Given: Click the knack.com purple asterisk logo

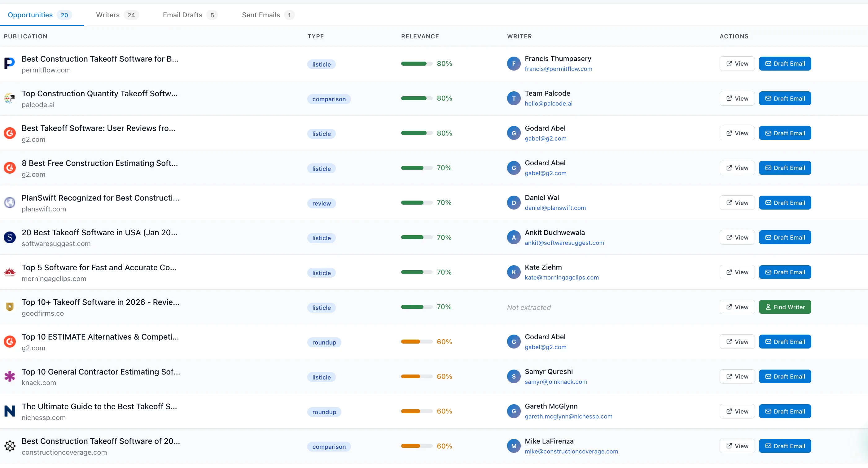Looking at the screenshot, I should tap(9, 377).
